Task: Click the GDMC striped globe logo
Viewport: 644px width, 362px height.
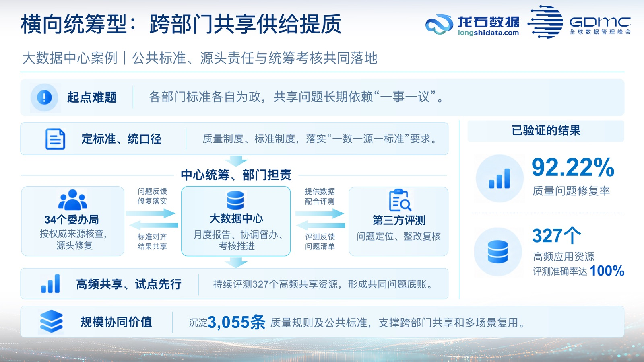Action: tap(545, 22)
